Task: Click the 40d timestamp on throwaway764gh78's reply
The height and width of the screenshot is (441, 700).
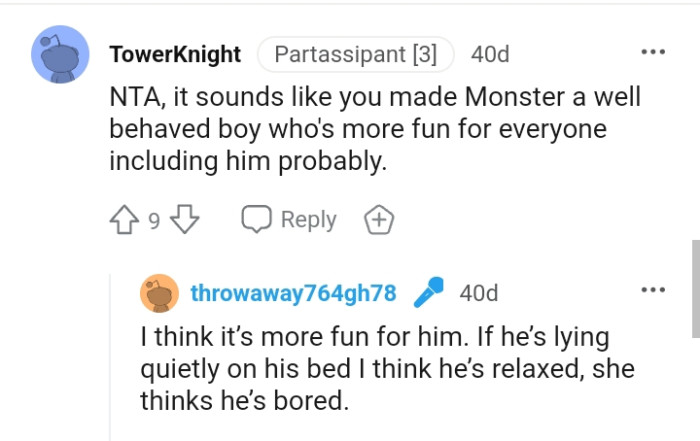Action: point(478,293)
